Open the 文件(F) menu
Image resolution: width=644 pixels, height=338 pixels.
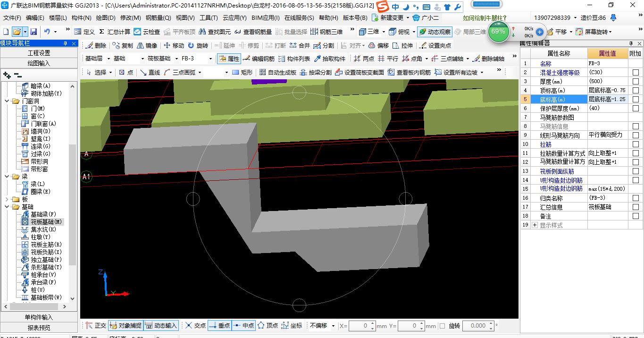(12, 18)
